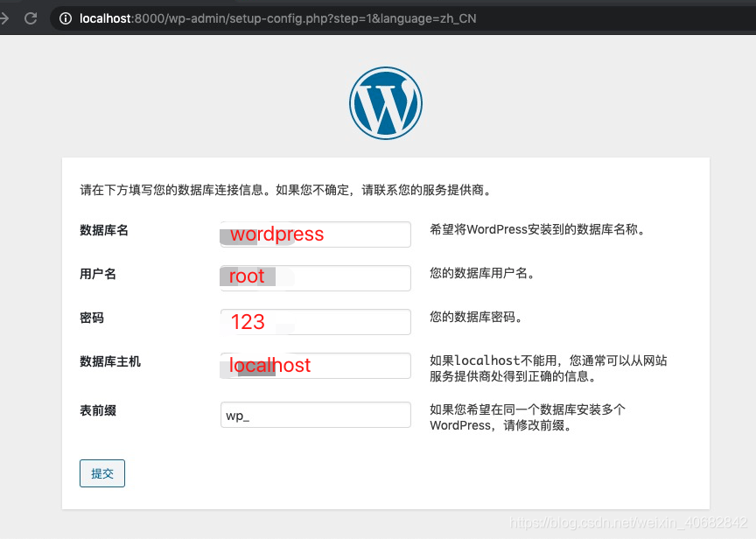This screenshot has height=539, width=756.
Task: Click the 用户名 input field
Action: pos(315,278)
